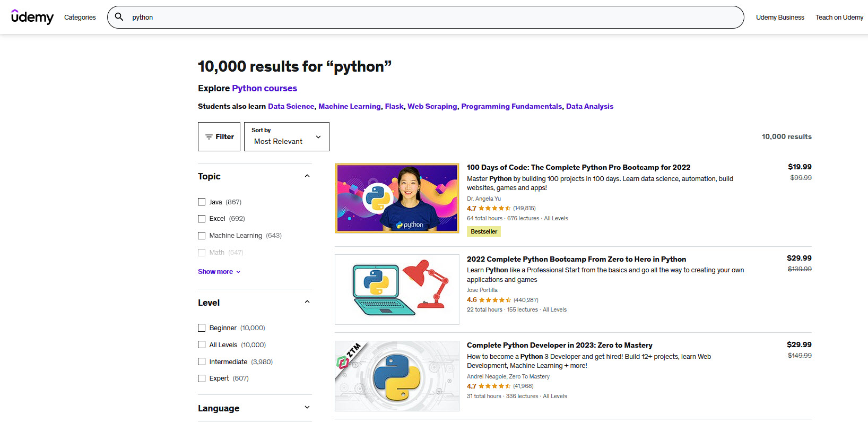Expand topics with Show more
868x422 pixels.
click(219, 272)
